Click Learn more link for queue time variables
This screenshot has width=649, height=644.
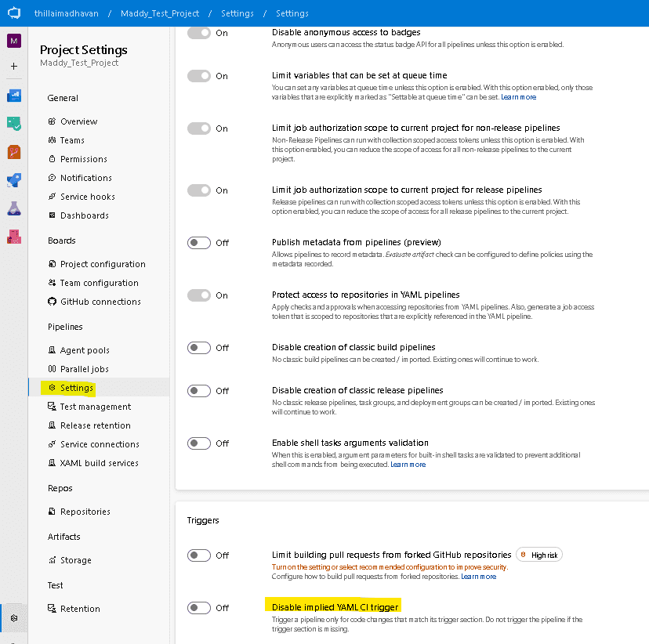pos(519,97)
